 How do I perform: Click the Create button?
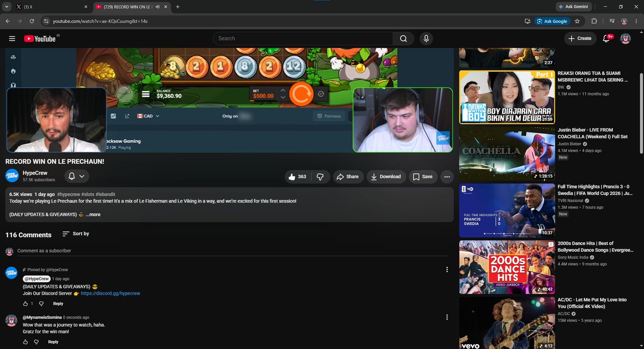580,39
